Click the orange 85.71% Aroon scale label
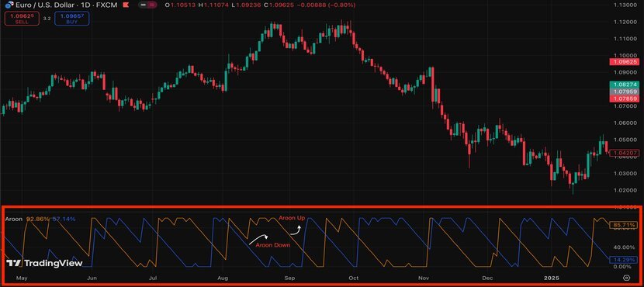644x287 pixels. (x=625, y=225)
